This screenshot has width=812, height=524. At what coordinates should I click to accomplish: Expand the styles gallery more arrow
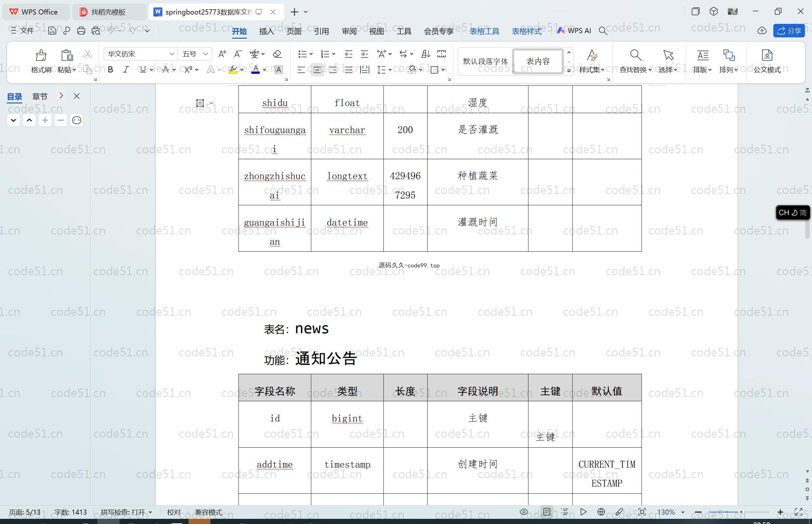(x=569, y=71)
